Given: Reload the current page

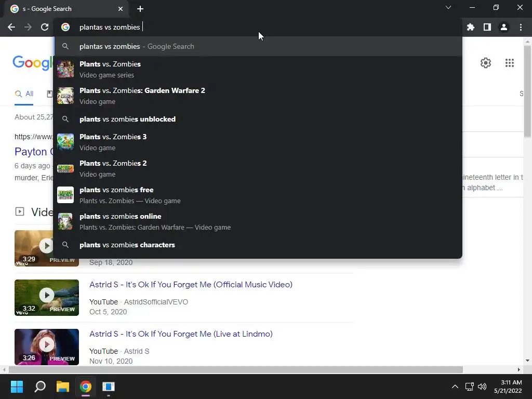Looking at the screenshot, I should click(x=45, y=27).
